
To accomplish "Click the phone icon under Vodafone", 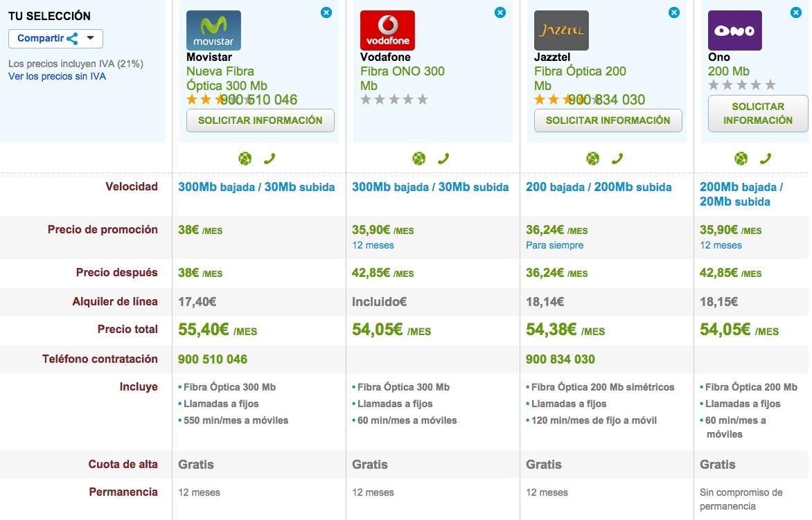I will (x=443, y=159).
